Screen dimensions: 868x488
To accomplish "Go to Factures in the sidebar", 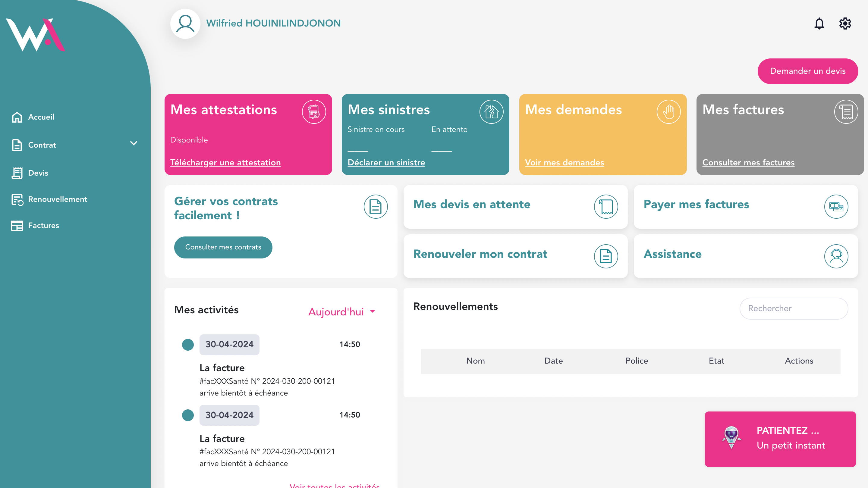I will point(43,225).
